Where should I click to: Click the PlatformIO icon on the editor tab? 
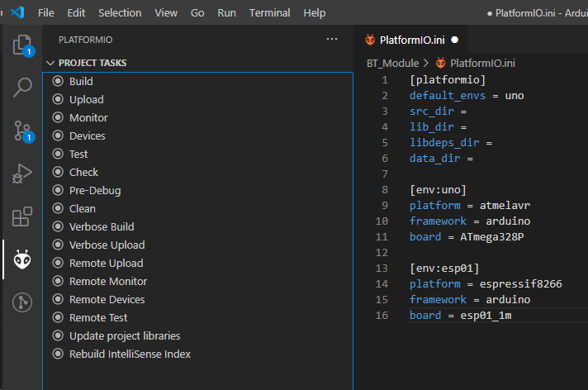click(x=370, y=40)
